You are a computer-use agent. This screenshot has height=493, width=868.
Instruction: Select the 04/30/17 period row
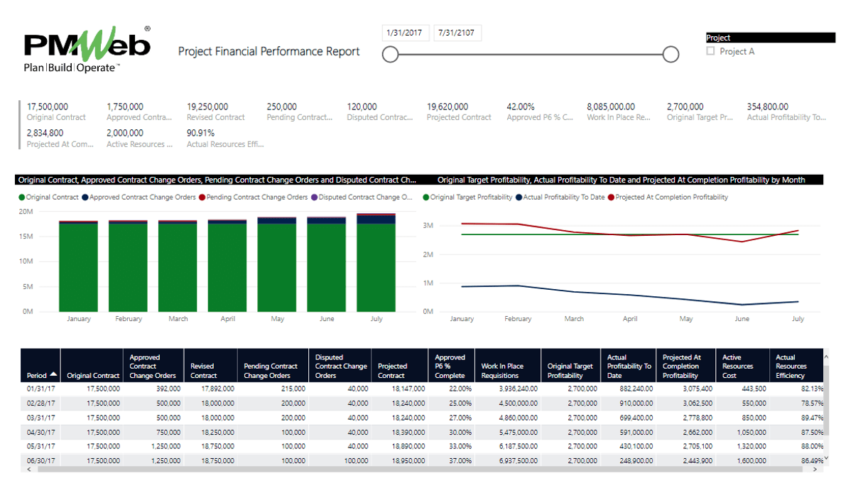coord(422,431)
